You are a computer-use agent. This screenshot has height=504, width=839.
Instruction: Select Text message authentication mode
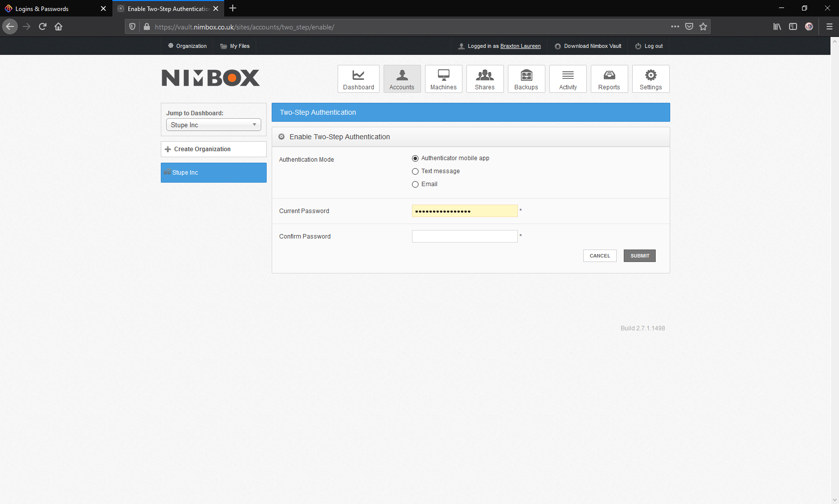coord(415,171)
